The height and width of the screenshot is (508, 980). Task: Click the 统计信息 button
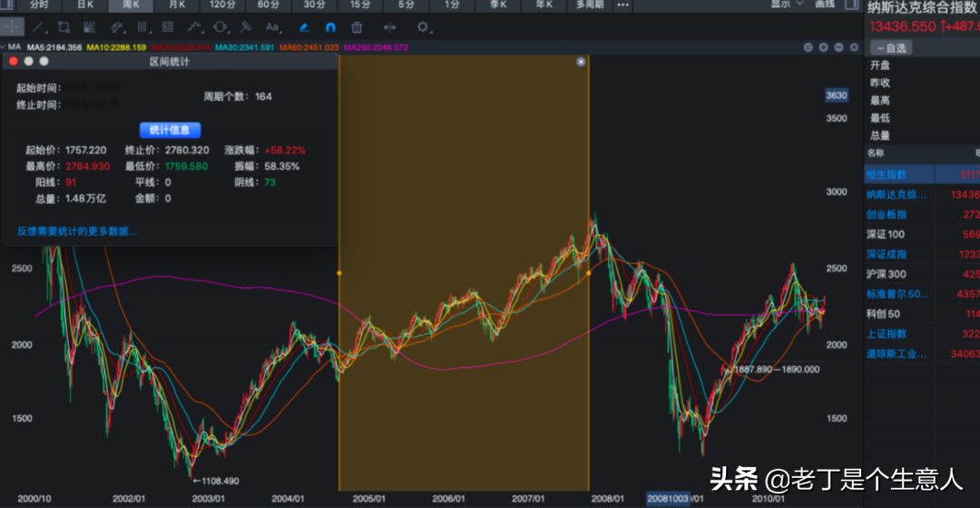pos(170,130)
